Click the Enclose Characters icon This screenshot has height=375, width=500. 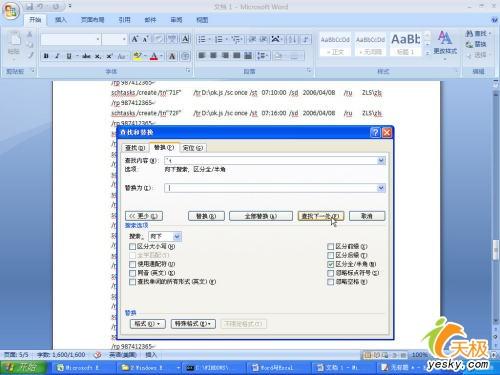coord(185,56)
